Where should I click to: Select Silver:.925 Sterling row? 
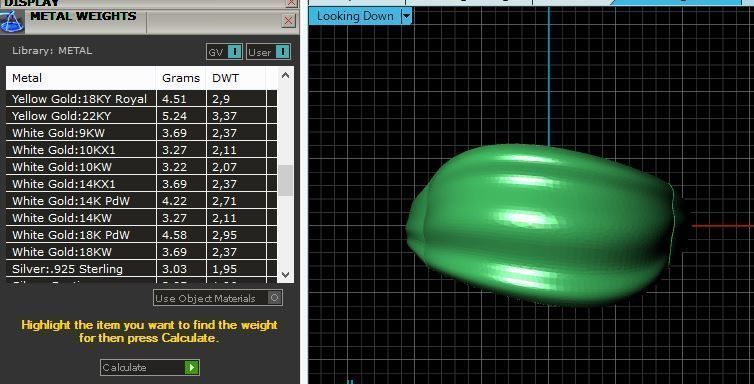(x=141, y=269)
